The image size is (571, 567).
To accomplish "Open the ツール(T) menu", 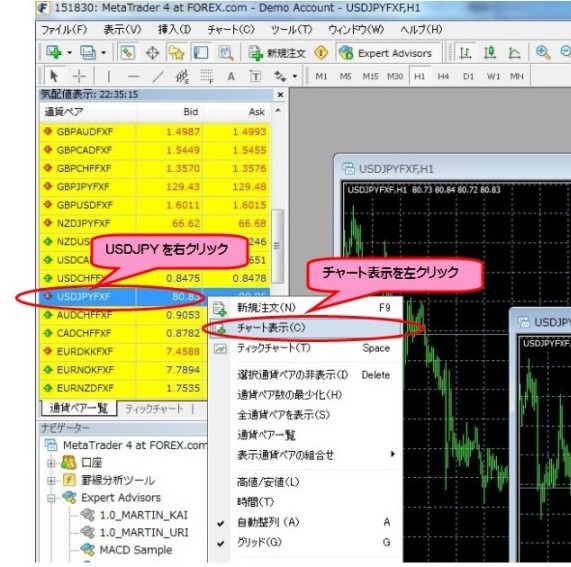I will (x=292, y=29).
